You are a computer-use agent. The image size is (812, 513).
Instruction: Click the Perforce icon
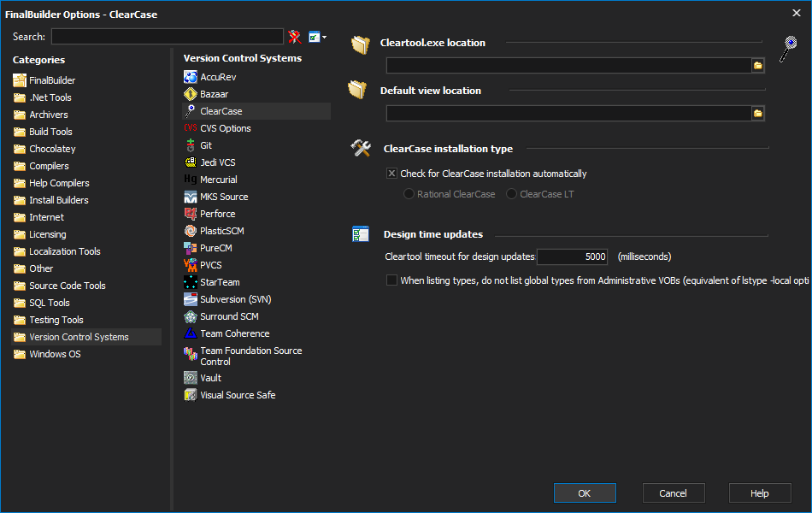click(191, 214)
